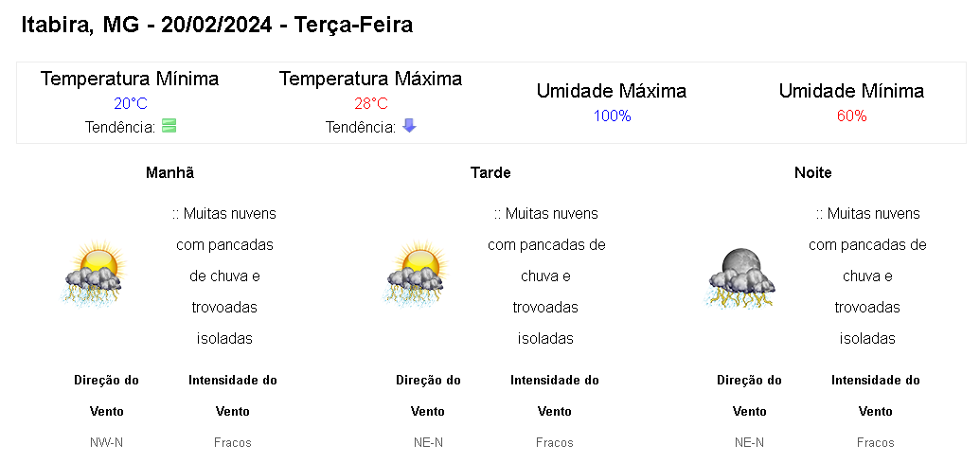Viewport: 980px width, 463px height.
Task: Click the blue downward trend arrow
Action: point(409,126)
